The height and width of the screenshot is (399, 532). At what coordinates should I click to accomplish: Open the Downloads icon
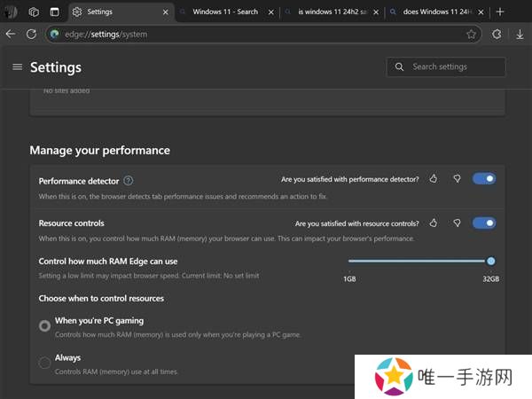[x=520, y=35]
